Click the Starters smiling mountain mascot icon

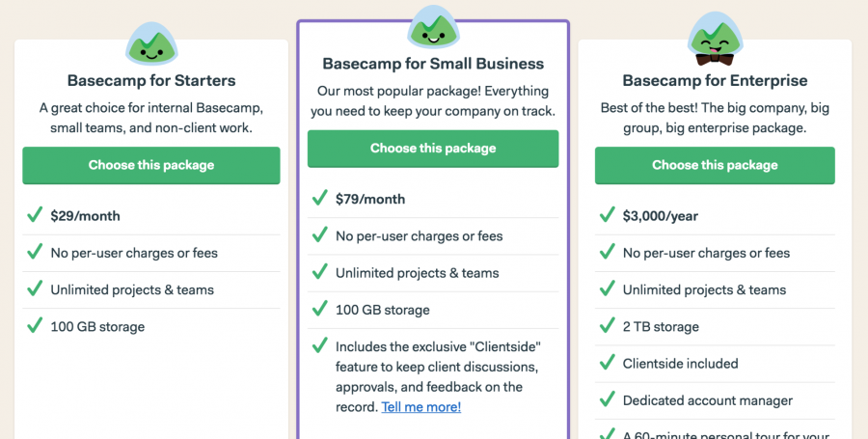150,41
